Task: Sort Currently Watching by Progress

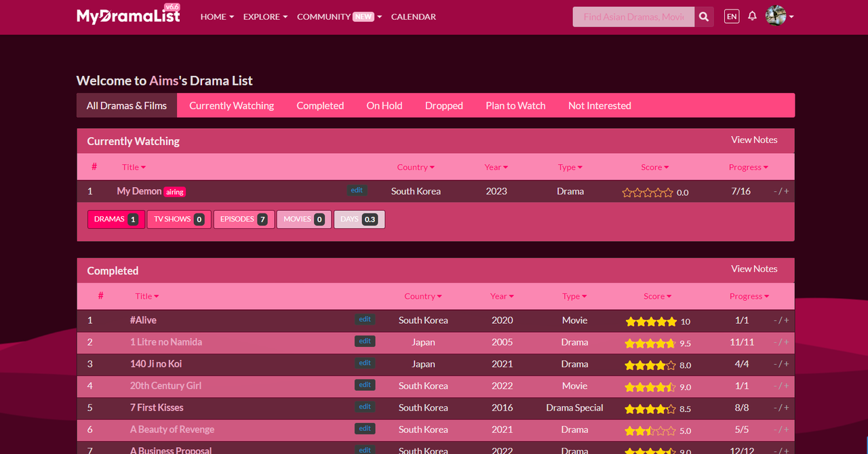Action: pyautogui.click(x=749, y=167)
